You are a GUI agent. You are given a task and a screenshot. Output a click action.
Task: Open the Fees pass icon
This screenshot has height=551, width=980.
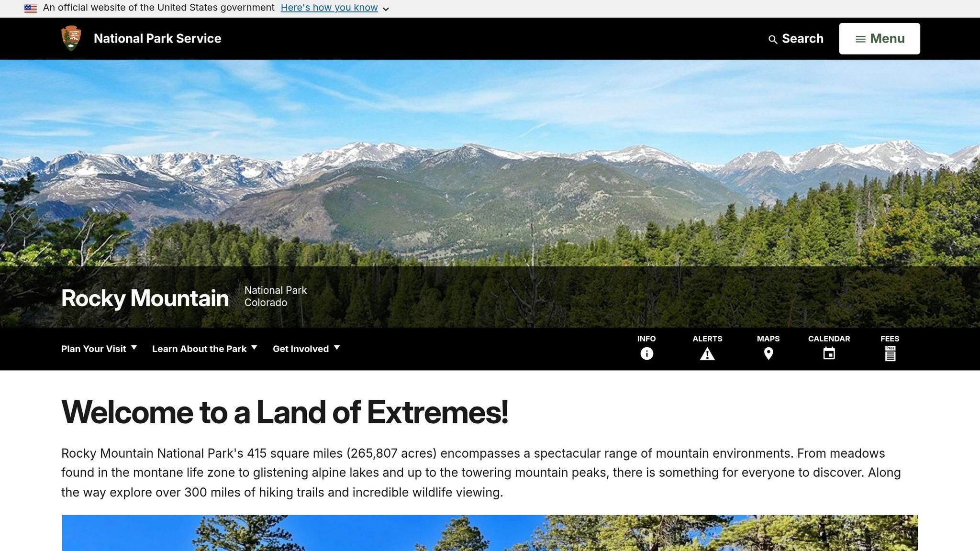click(x=890, y=353)
